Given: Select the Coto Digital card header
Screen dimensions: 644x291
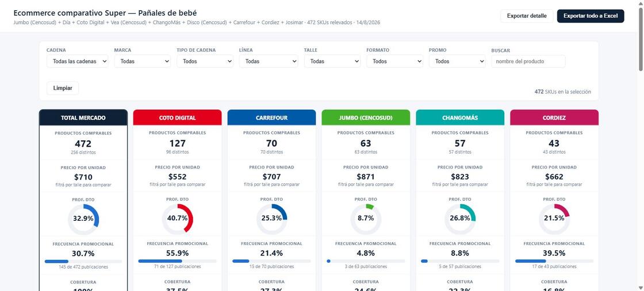Looking at the screenshot, I should 178,117.
